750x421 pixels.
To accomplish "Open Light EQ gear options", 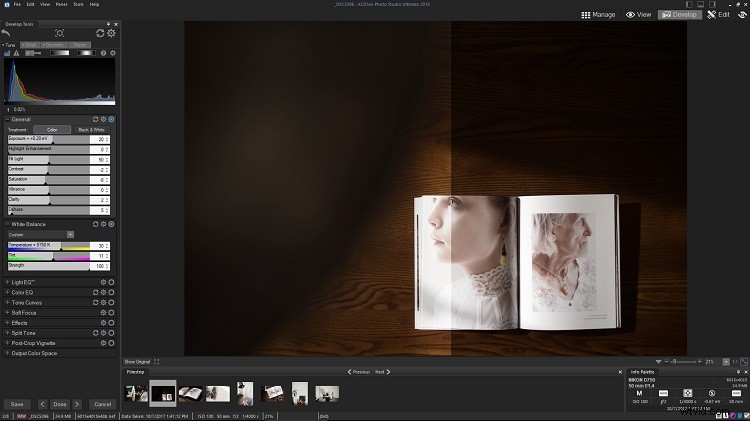I will click(x=103, y=282).
